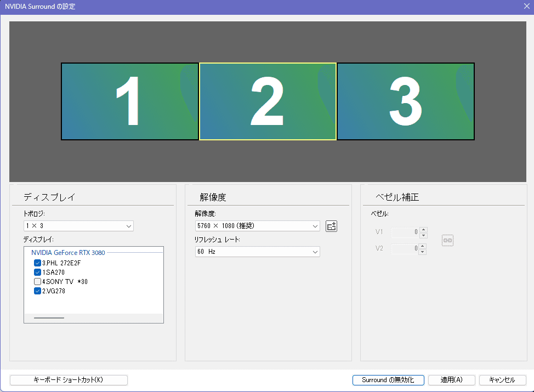This screenshot has width=534, height=392.
Task: Click the キャンセル button
Action: [x=502, y=380]
